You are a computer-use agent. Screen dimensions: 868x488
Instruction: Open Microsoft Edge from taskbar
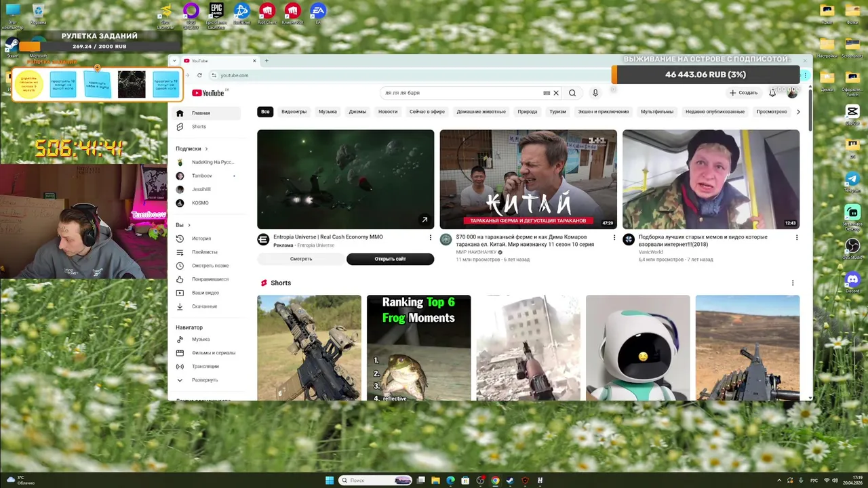point(450,481)
